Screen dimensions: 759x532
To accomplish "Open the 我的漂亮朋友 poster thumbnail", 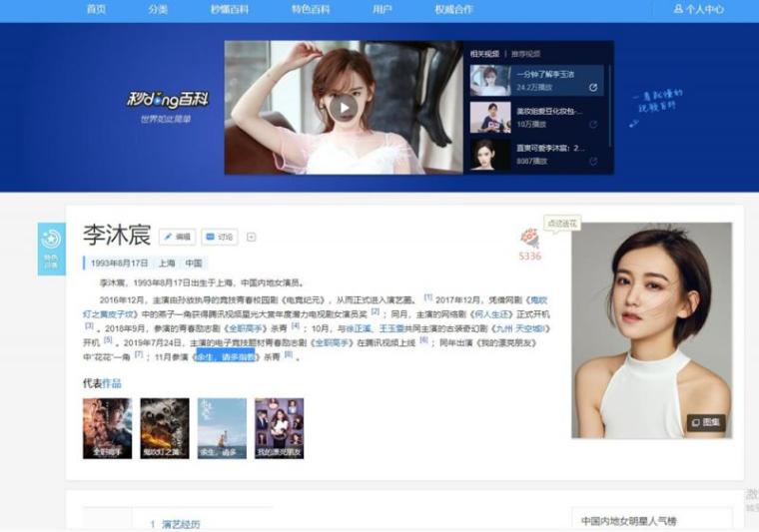I will coord(279,427).
